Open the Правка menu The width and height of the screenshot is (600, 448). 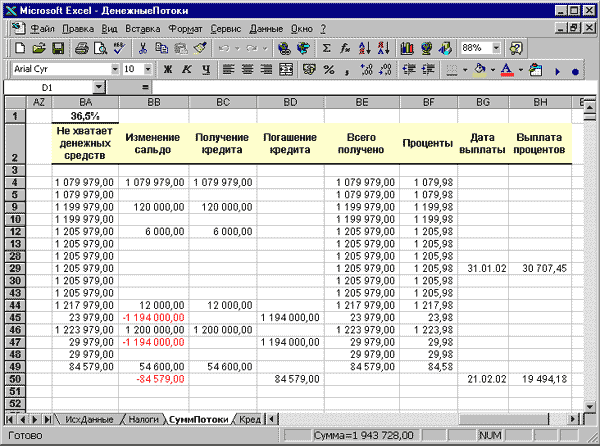click(x=78, y=29)
